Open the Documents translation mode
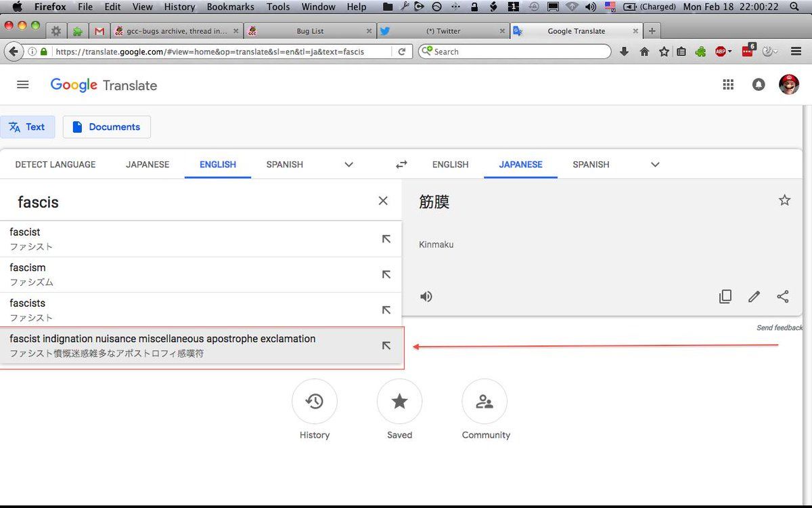Screen dimensions: 812x508 (x=107, y=127)
